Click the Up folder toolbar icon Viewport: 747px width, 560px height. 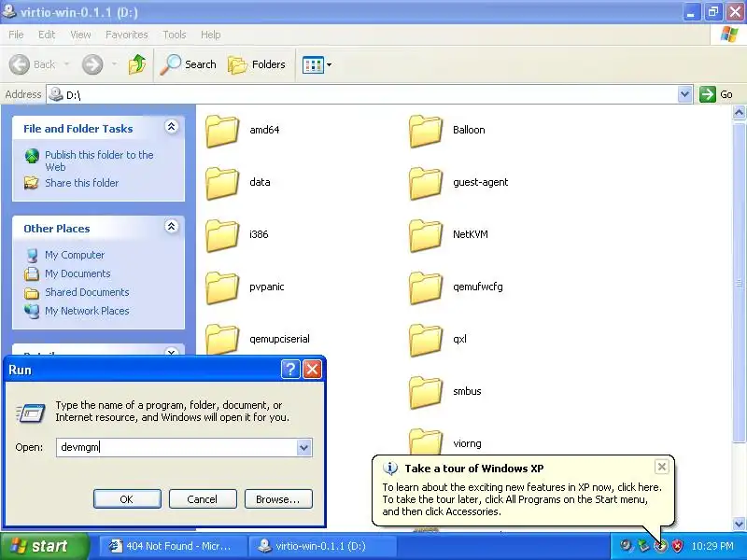[137, 64]
